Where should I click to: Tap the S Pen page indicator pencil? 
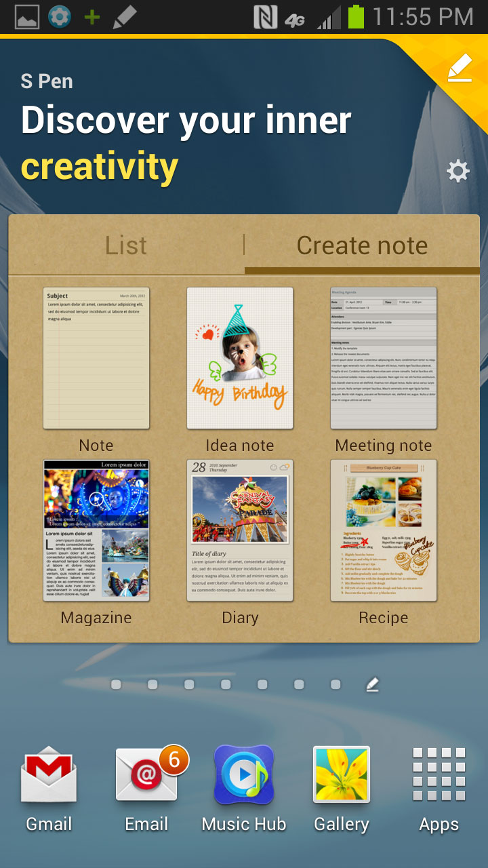click(x=372, y=685)
